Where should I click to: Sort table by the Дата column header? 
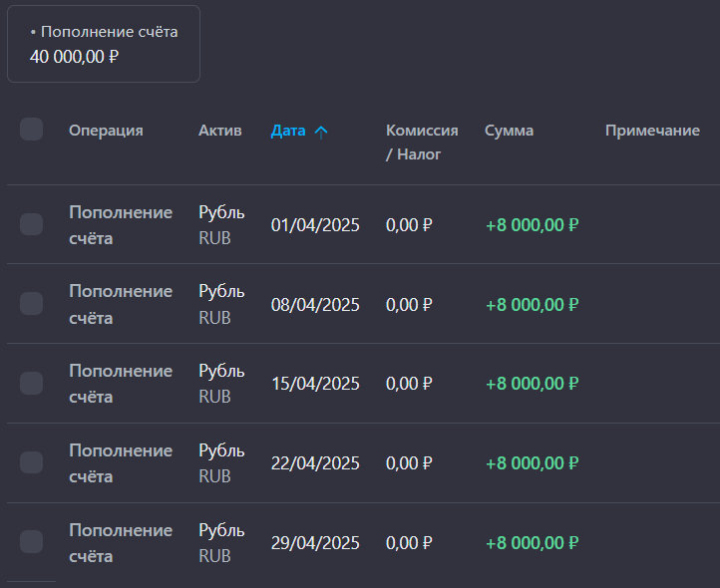(x=288, y=131)
